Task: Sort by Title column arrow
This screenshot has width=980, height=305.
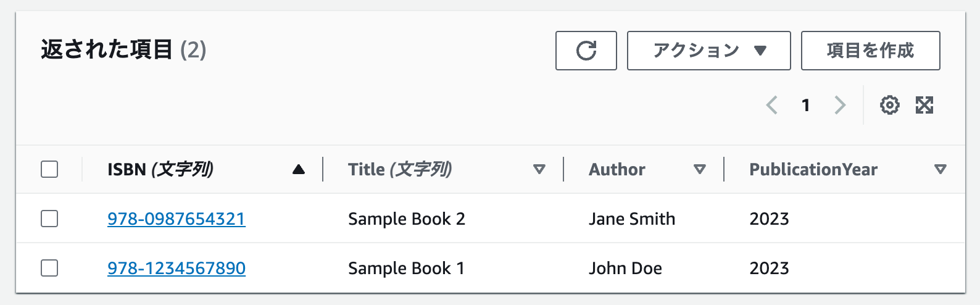Action: [539, 169]
